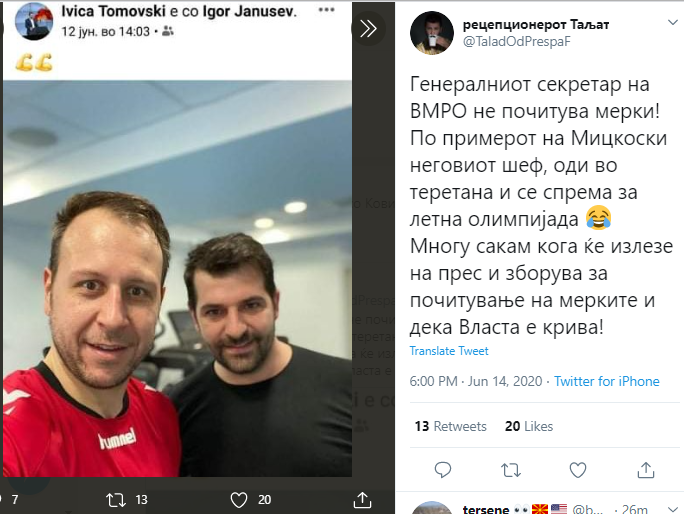This screenshot has height=514, width=684.
Task: Click Translate Tweet link
Action: (449, 351)
